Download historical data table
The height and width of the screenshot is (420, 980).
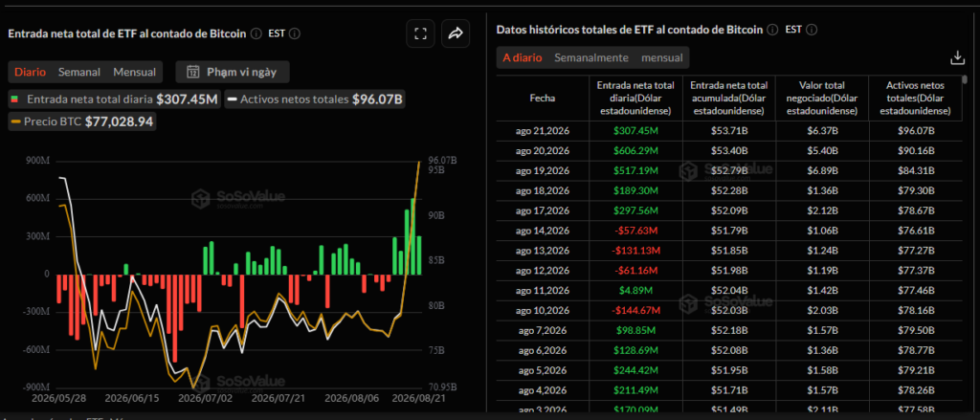tap(957, 57)
